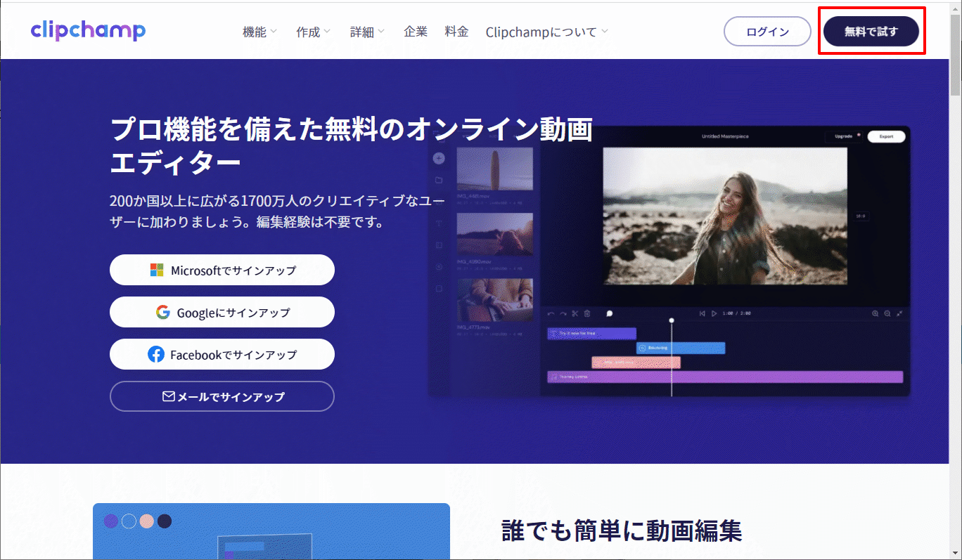
Task: Open the Clipchampについて dropdown
Action: (x=546, y=32)
